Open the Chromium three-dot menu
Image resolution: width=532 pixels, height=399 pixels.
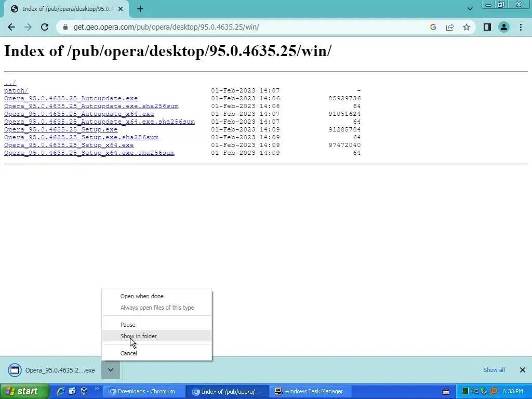coord(521,27)
